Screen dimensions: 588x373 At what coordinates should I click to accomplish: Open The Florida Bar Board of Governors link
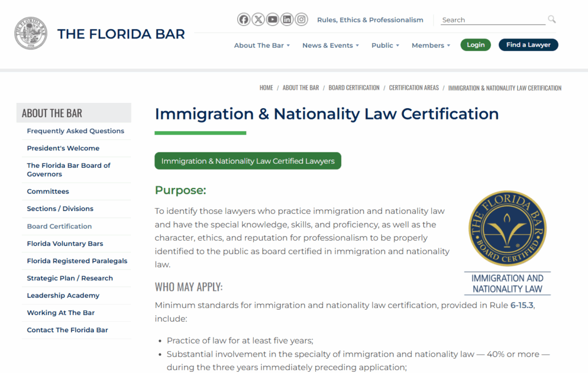coord(69,170)
